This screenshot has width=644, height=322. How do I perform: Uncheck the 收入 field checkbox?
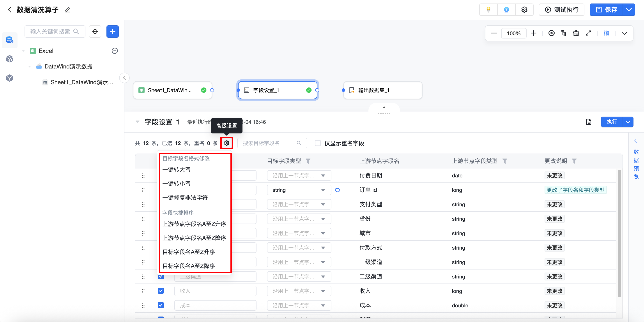click(x=161, y=291)
